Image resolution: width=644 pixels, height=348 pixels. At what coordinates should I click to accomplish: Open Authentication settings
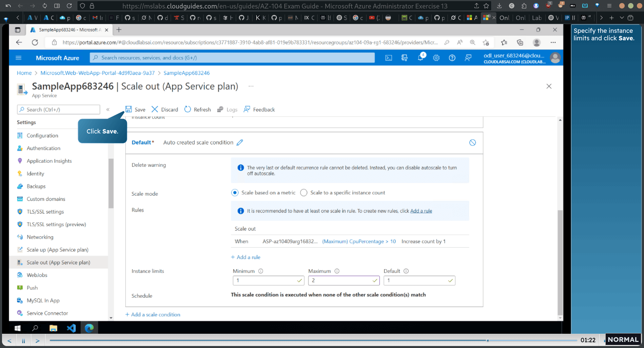click(43, 148)
